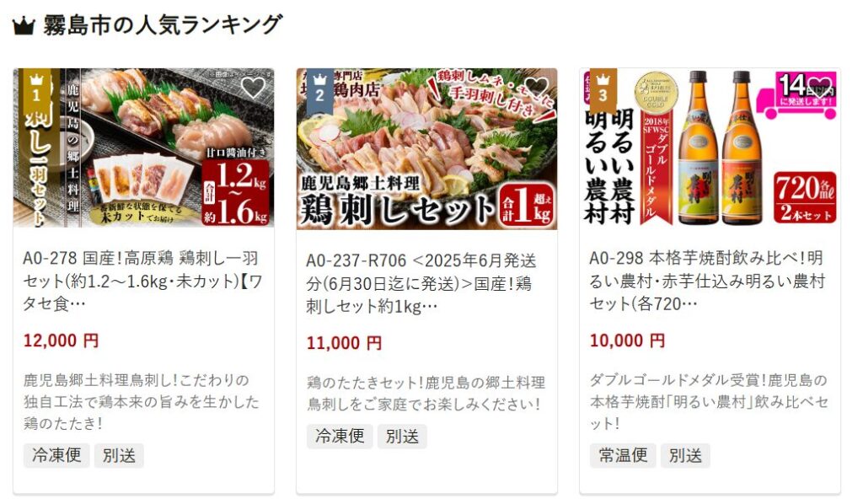This screenshot has width=863, height=504.
Task: Open the A0-298 本格芋焼酎飲み比べ title link
Action: (x=707, y=281)
